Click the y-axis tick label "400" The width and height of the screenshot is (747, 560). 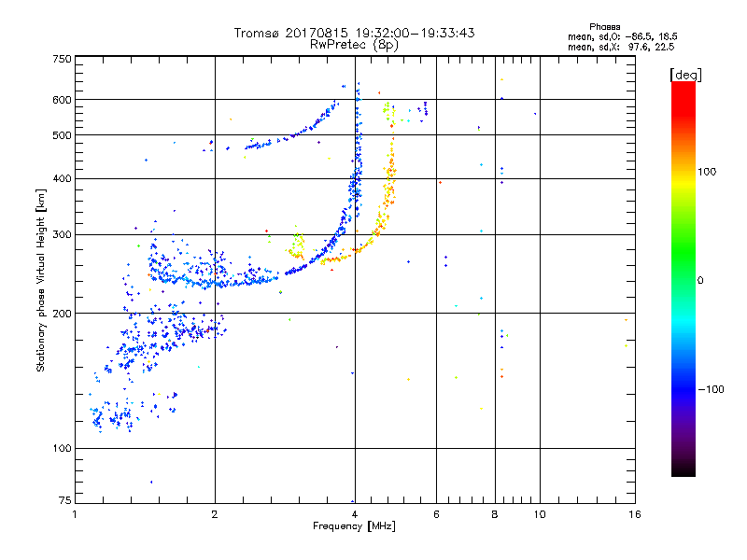click(62, 178)
